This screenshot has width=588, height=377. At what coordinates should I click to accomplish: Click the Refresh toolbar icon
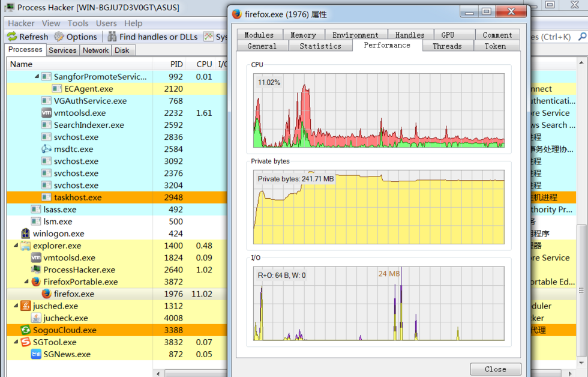click(x=12, y=37)
